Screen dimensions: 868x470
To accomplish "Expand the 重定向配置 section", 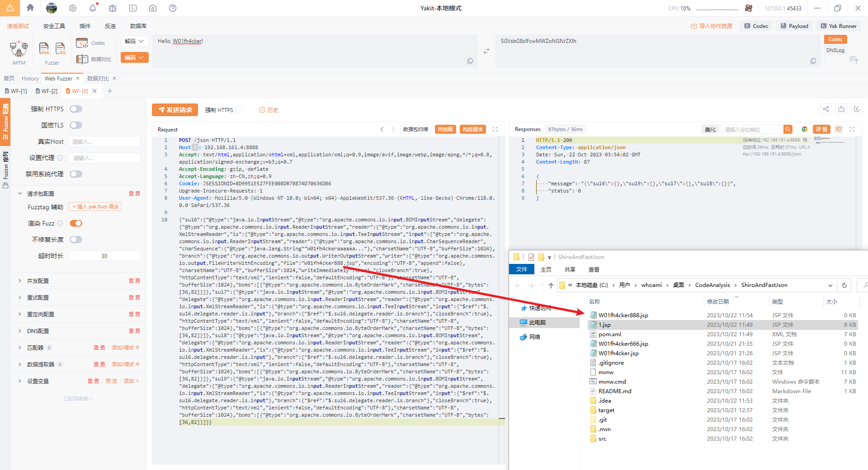I will click(x=20, y=314).
